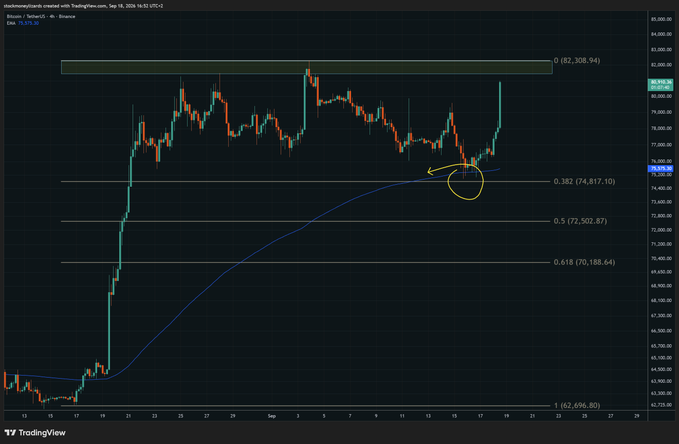Select the 1 Fibonacci level line at bottom
This screenshot has height=444, width=679.
click(x=305, y=406)
